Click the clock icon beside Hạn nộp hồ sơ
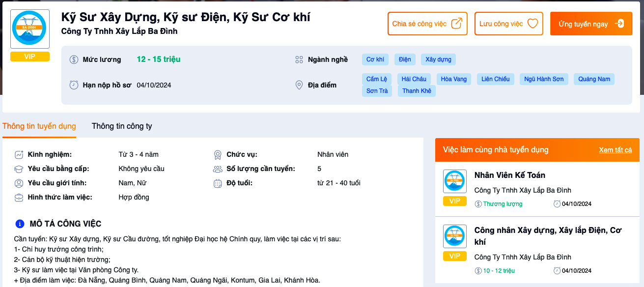 click(74, 85)
